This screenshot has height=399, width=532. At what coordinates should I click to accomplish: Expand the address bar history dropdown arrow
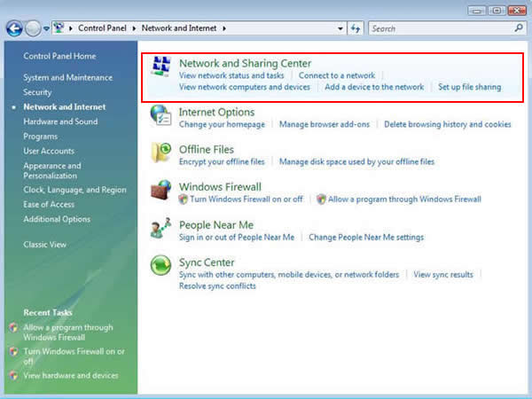coord(341,28)
